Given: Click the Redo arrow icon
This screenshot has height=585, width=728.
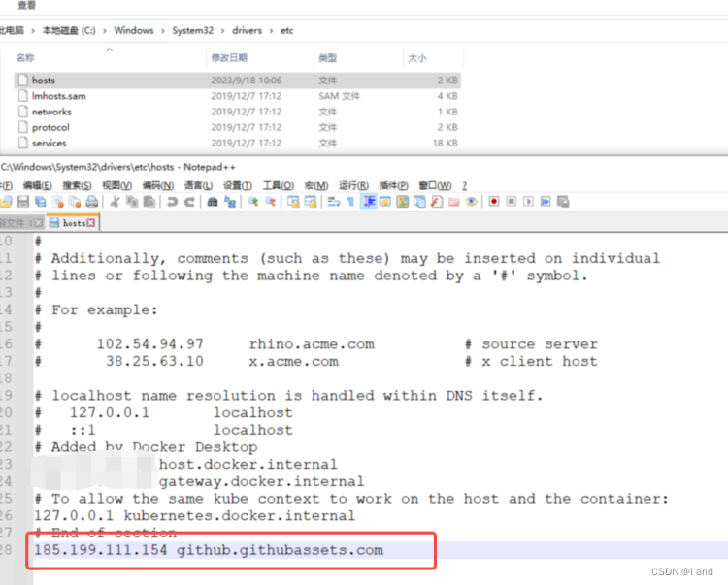Looking at the screenshot, I should click(189, 202).
